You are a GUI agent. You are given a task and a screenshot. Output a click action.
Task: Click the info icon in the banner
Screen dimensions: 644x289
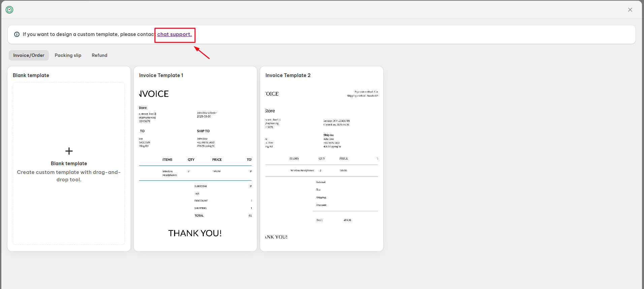pyautogui.click(x=17, y=34)
